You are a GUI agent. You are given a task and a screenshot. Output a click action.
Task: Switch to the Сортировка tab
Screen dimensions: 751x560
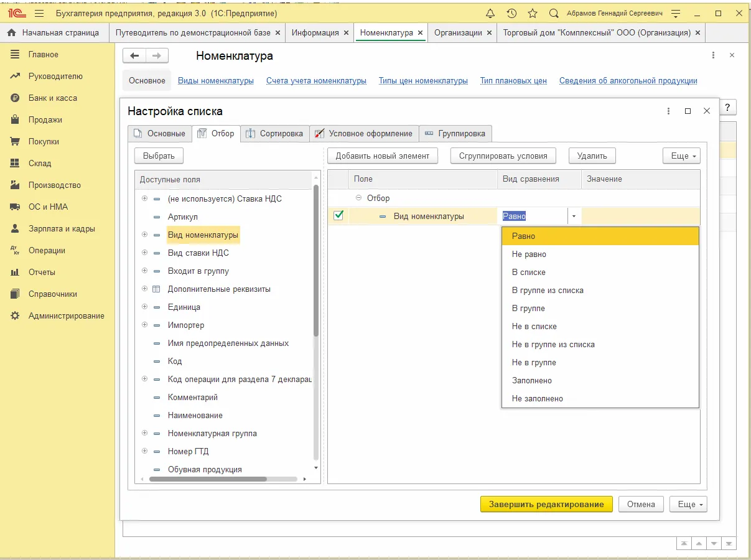tap(275, 133)
